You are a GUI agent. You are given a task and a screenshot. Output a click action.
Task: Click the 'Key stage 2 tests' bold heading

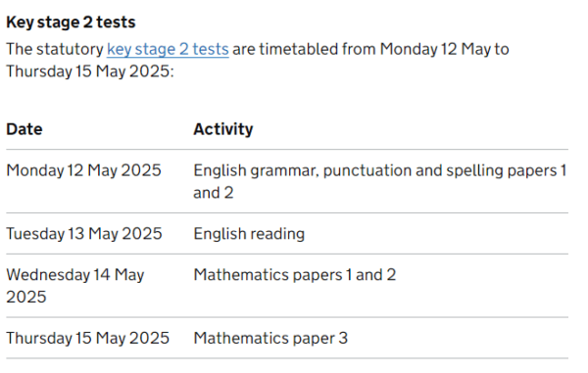tap(71, 23)
